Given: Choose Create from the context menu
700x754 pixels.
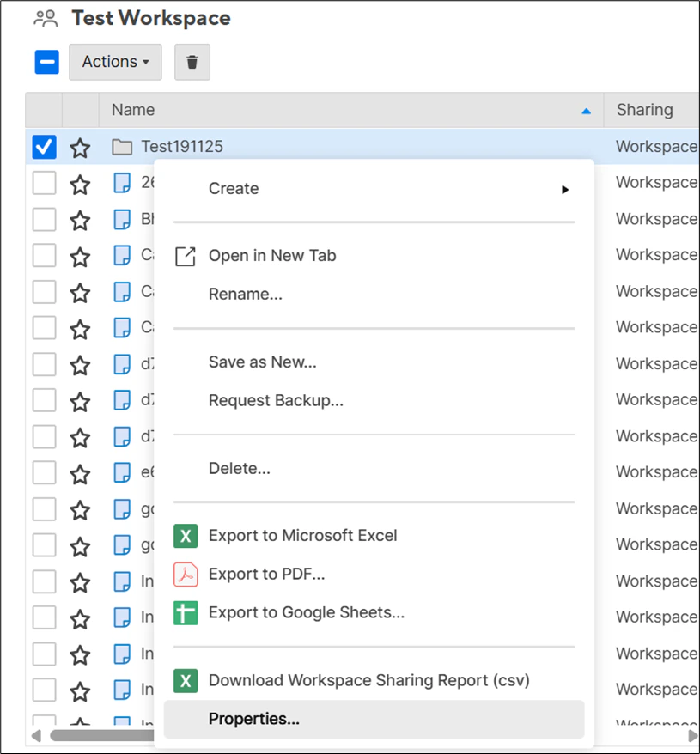Looking at the screenshot, I should (374, 189).
